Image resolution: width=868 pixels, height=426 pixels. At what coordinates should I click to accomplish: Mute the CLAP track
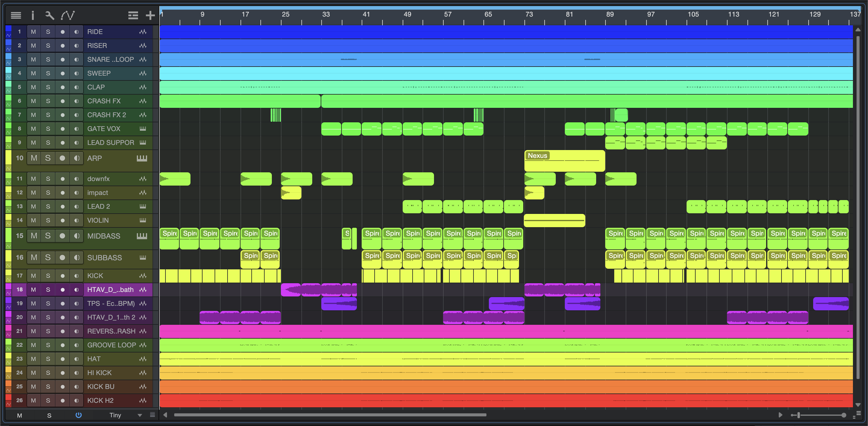point(33,87)
